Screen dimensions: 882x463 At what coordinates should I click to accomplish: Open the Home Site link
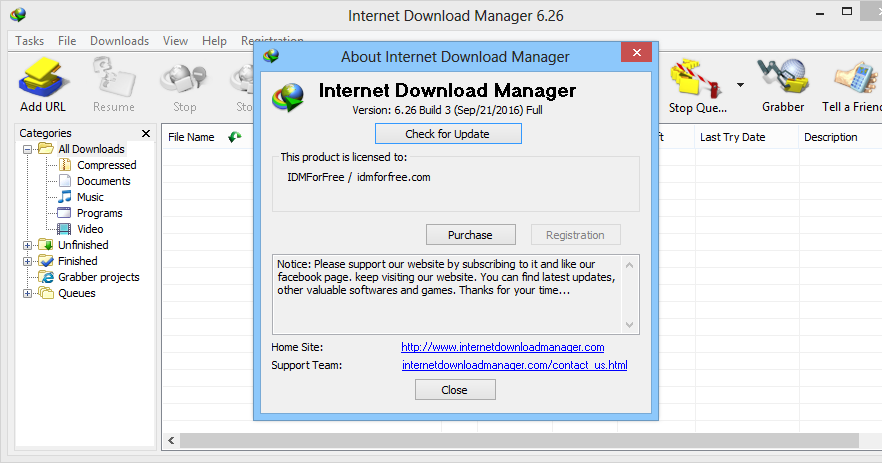pos(502,347)
